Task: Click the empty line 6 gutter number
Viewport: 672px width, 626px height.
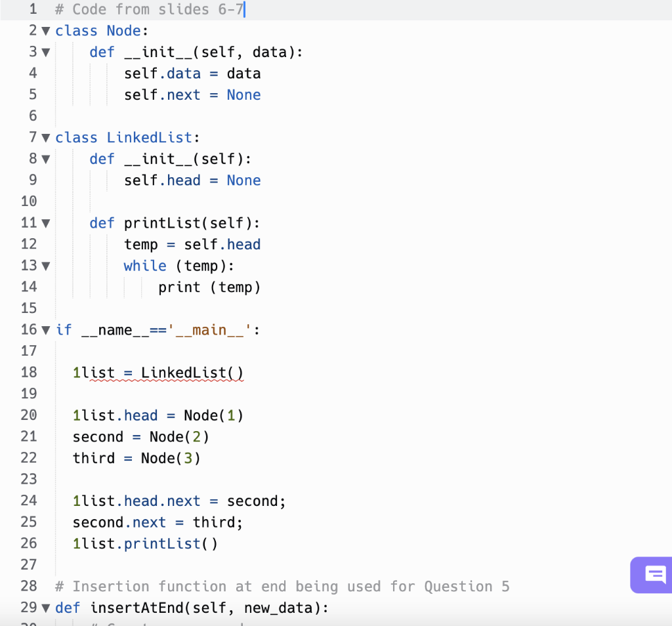Action: coord(33,115)
